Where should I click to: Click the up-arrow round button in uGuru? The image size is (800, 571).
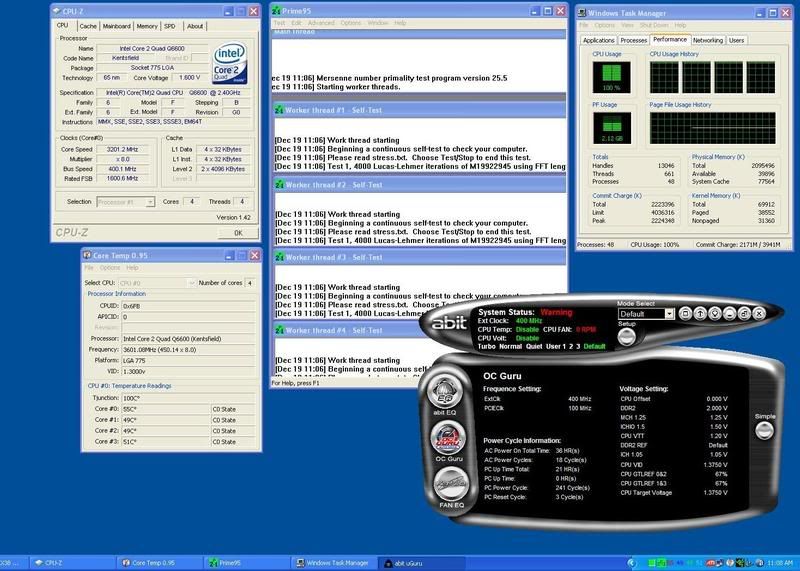699,313
